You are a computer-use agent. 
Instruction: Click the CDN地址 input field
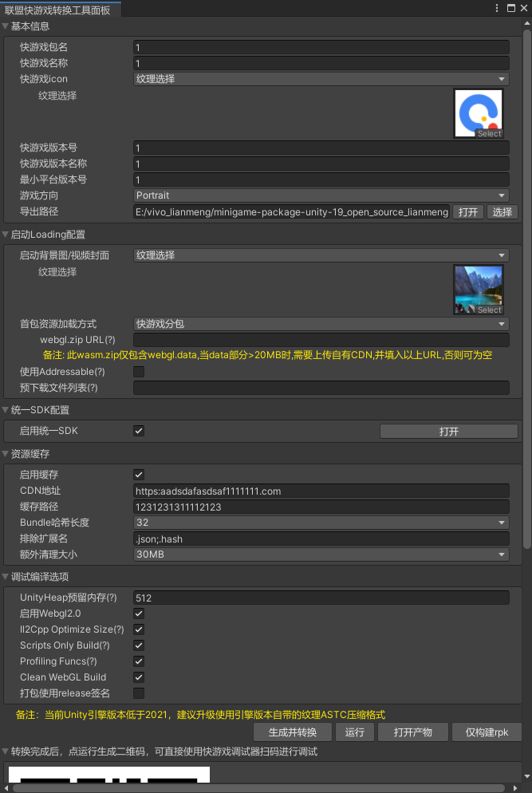click(321, 491)
